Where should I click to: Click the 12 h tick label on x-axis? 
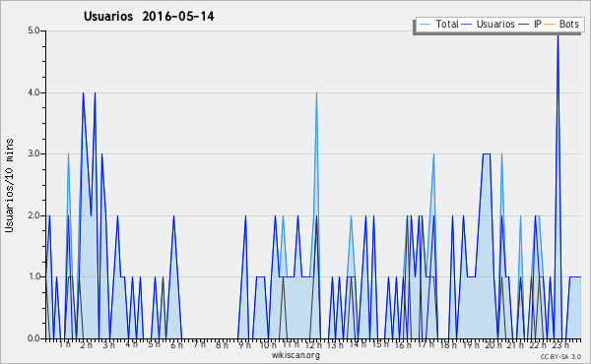313,344
